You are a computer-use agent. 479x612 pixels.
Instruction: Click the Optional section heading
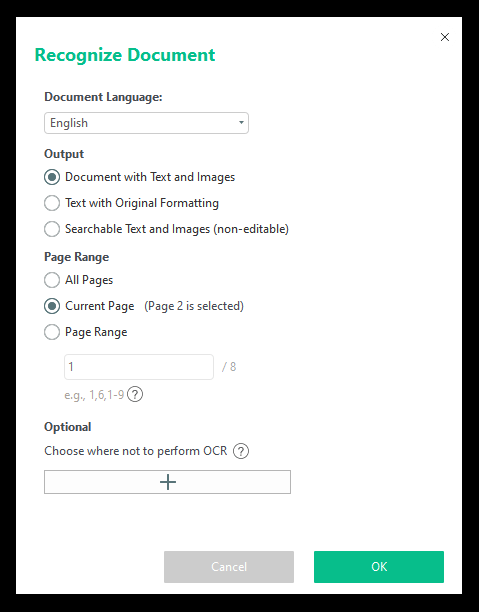tap(68, 427)
